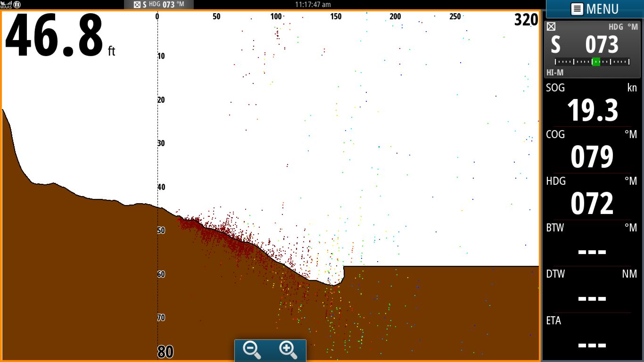
Task: Click the DTW distance field
Action: click(x=592, y=289)
